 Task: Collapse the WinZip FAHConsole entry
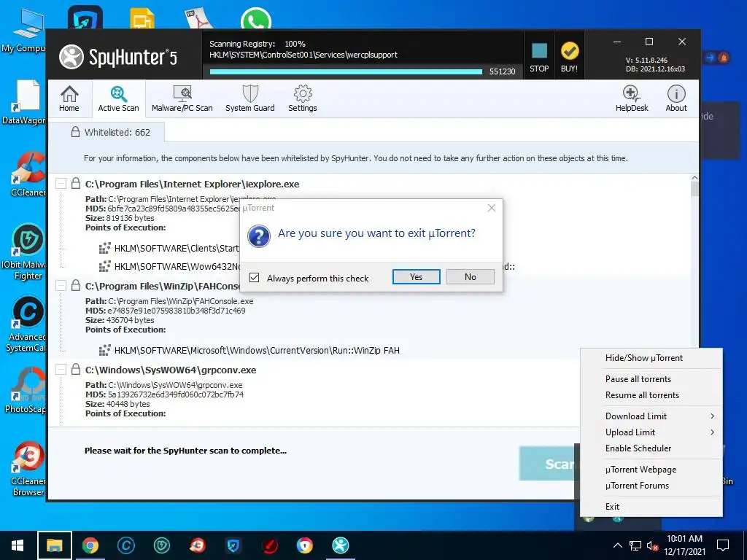pyautogui.click(x=61, y=285)
